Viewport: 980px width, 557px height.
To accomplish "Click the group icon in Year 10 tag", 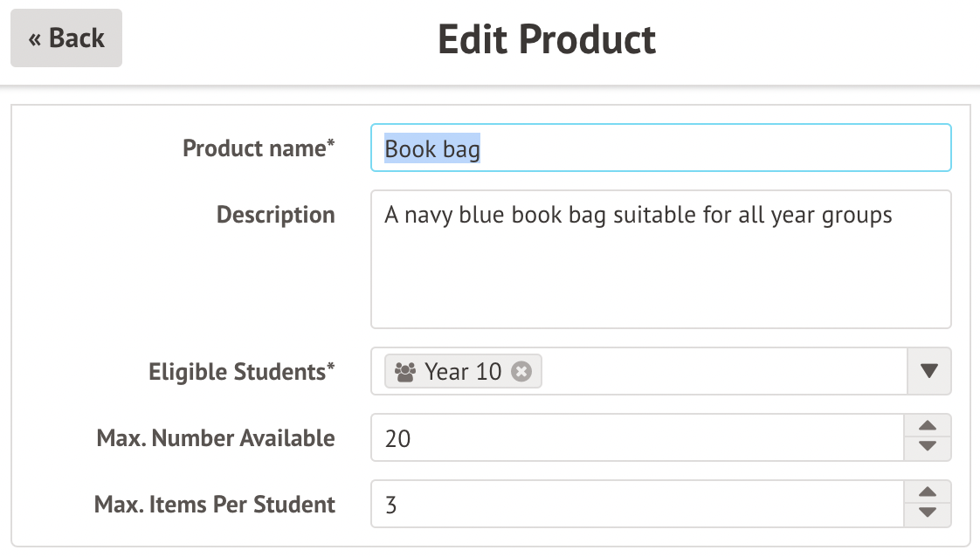I will click(x=405, y=372).
